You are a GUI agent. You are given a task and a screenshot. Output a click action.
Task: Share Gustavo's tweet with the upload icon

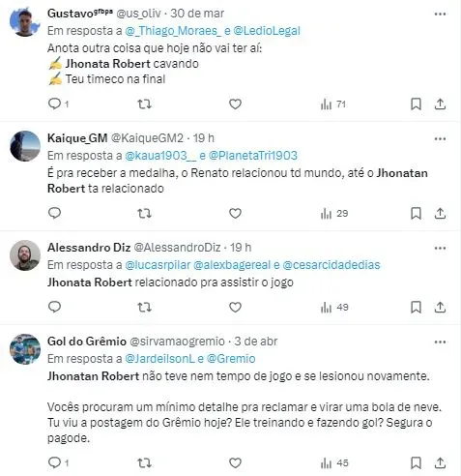pos(440,104)
